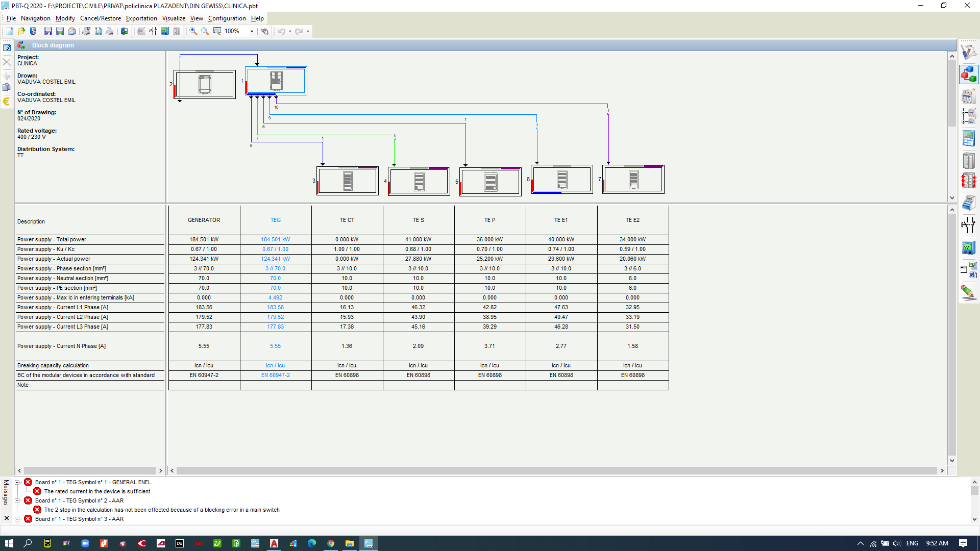This screenshot has width=980, height=551.
Task: Click the TEG column header in the table
Action: [x=276, y=220]
